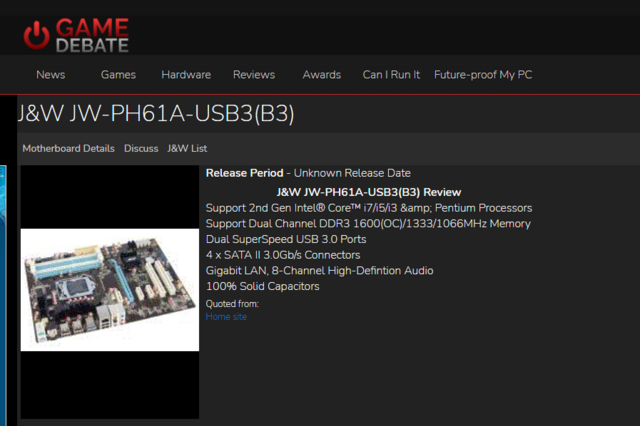The height and width of the screenshot is (426, 640).
Task: Go to the Games menu item
Action: point(118,75)
